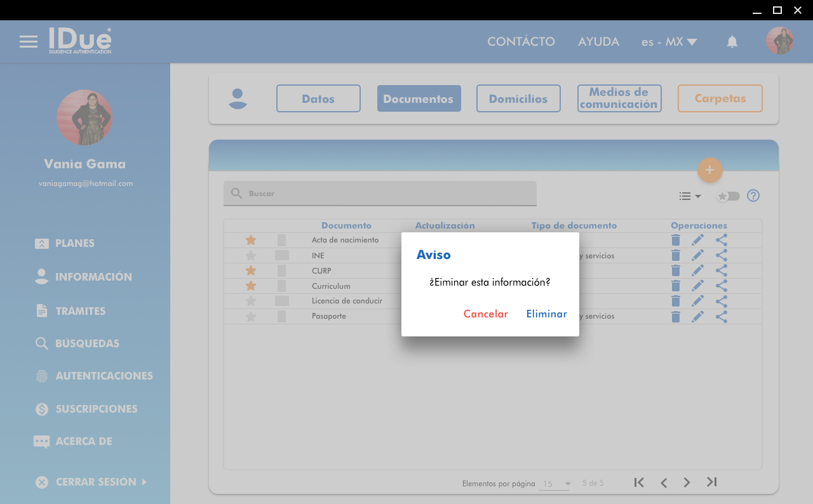This screenshot has height=504, width=813.
Task: Expand the list view options dropdown
Action: pos(689,196)
